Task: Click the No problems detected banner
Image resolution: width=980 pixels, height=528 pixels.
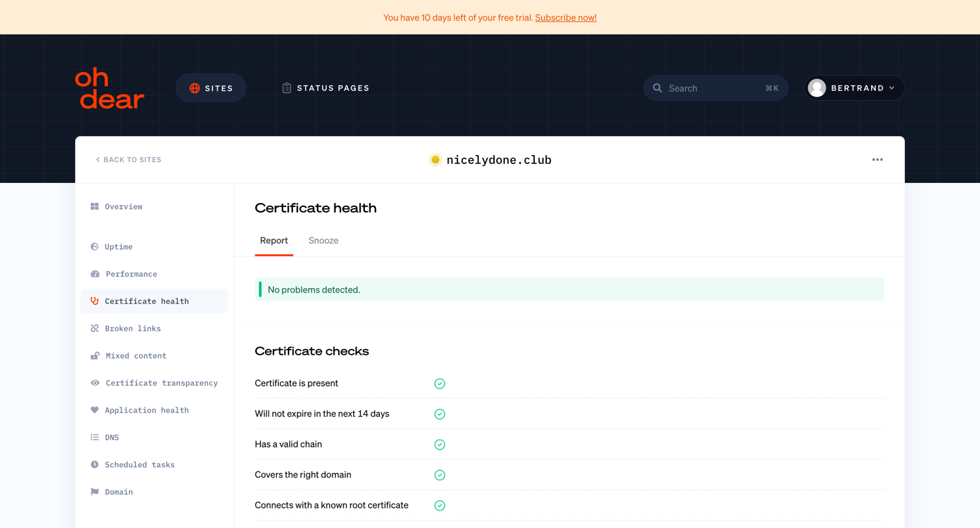Action: click(569, 289)
